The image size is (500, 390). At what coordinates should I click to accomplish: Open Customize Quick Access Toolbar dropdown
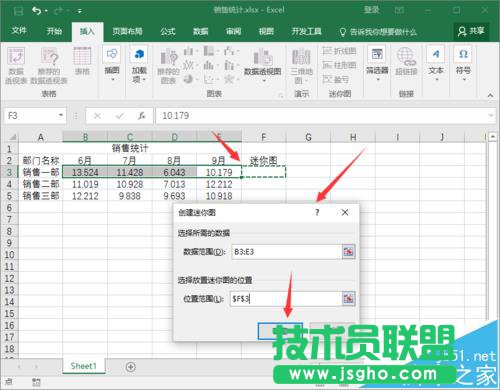pos(80,11)
